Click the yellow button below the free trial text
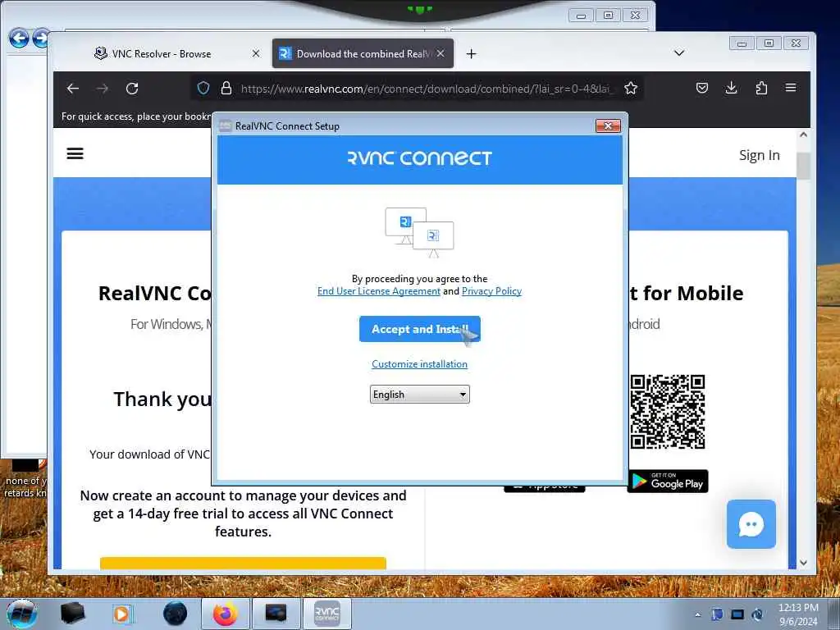The width and height of the screenshot is (840, 630). [x=243, y=563]
